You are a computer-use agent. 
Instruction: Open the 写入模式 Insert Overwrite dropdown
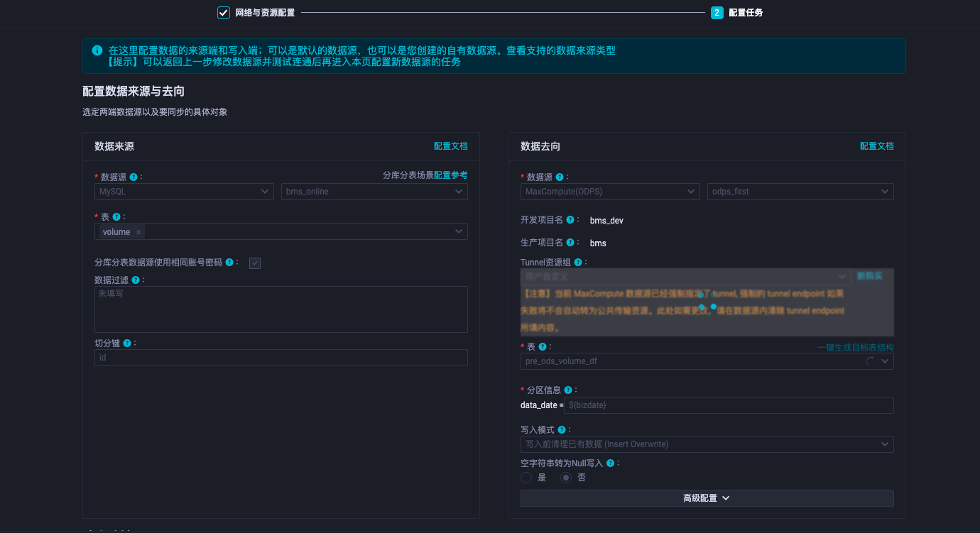(x=707, y=444)
